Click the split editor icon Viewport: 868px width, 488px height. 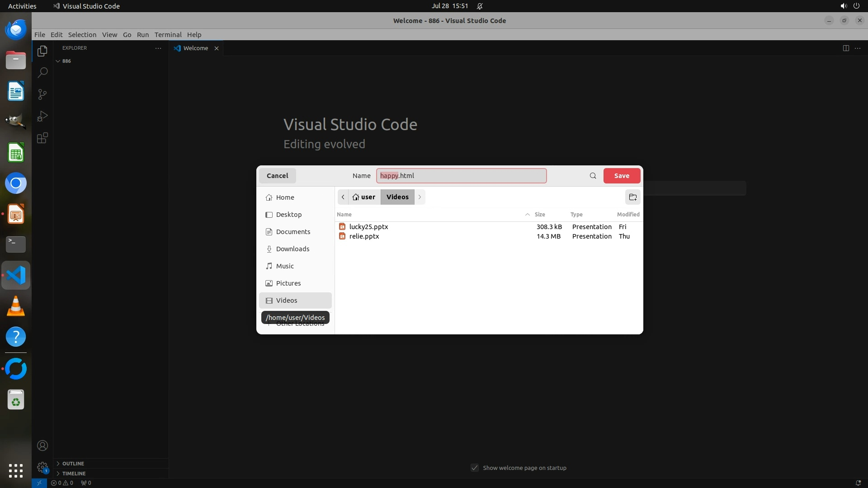coord(845,48)
